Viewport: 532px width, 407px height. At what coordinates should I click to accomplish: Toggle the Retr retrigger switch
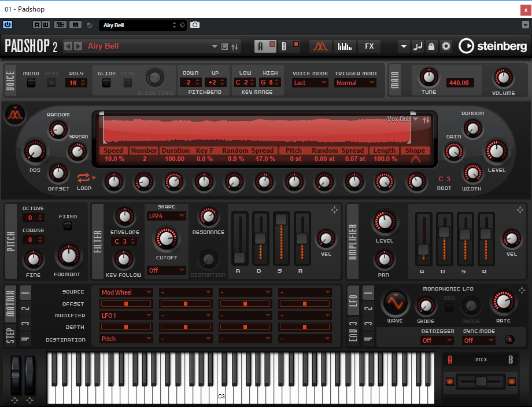pyautogui.click(x=51, y=83)
